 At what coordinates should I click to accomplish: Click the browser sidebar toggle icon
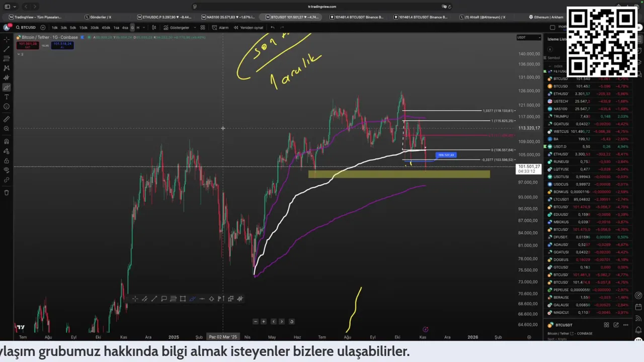tap(7, 7)
